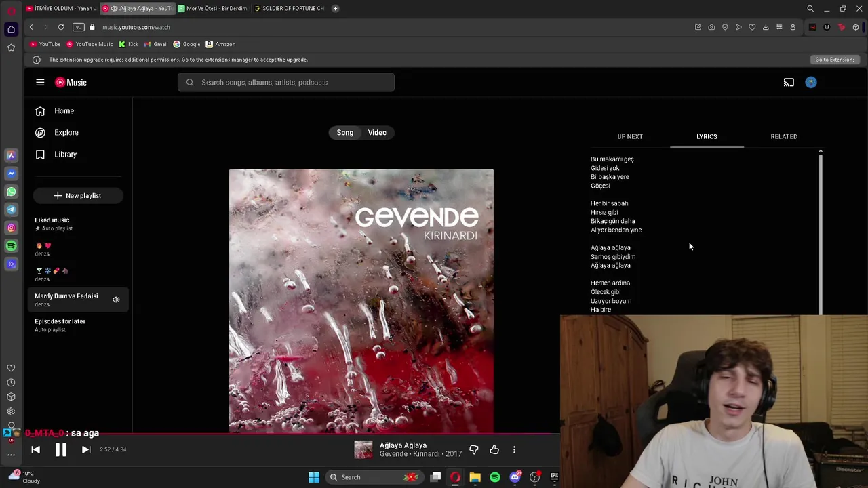Image resolution: width=868 pixels, height=488 pixels.
Task: Open Liked music playlist
Action: click(x=78, y=224)
